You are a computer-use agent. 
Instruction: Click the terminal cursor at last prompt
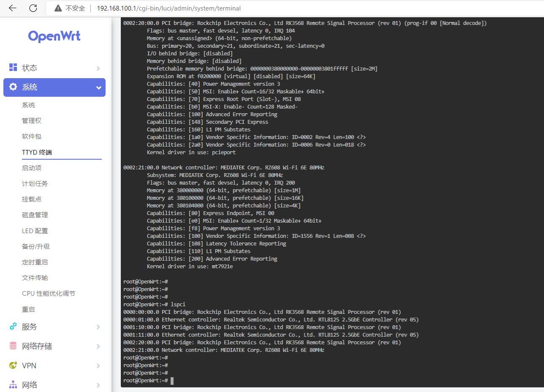172,381
